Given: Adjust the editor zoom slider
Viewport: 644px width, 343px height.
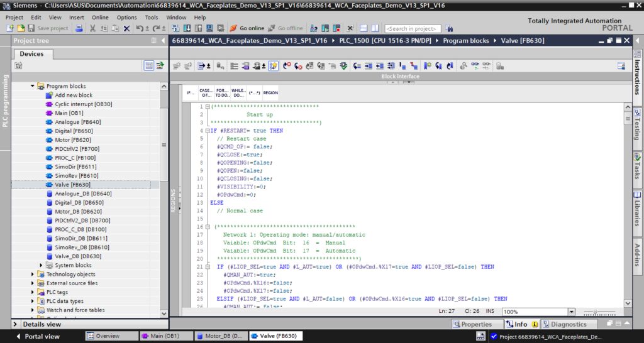Looking at the screenshot, I should click(595, 312).
